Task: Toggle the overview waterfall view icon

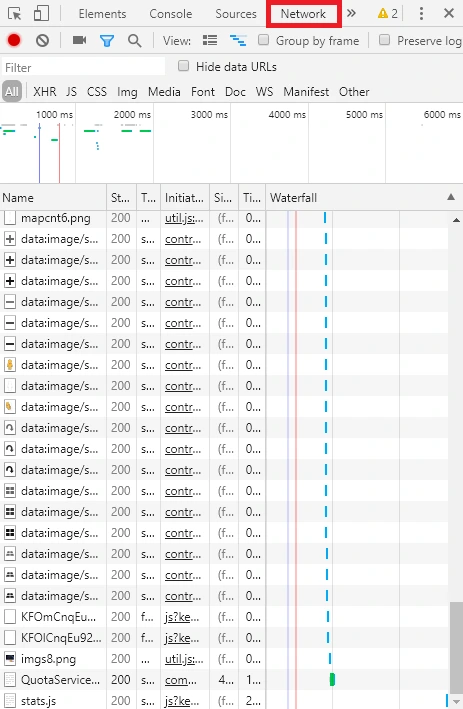Action: (238, 41)
